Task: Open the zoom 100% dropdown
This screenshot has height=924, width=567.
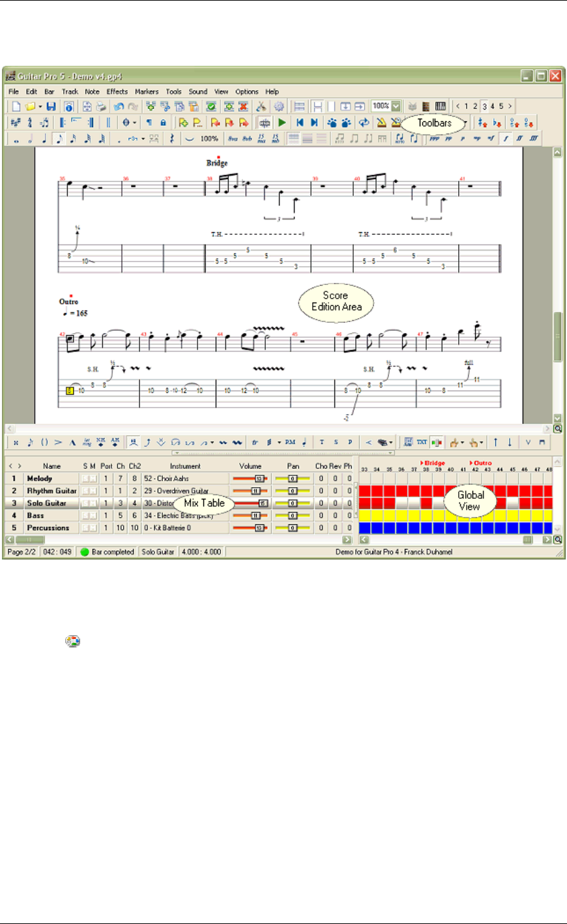Action: (396, 106)
